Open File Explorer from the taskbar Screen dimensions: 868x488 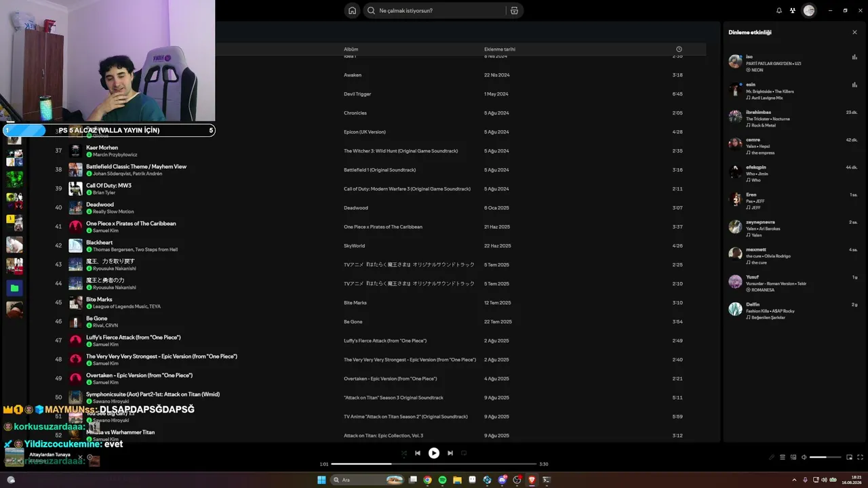tap(458, 480)
